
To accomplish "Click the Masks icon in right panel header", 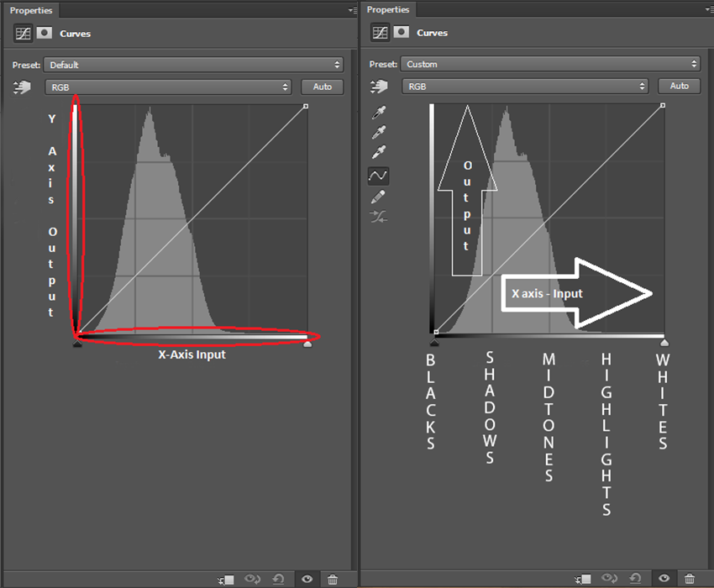I will (x=402, y=33).
